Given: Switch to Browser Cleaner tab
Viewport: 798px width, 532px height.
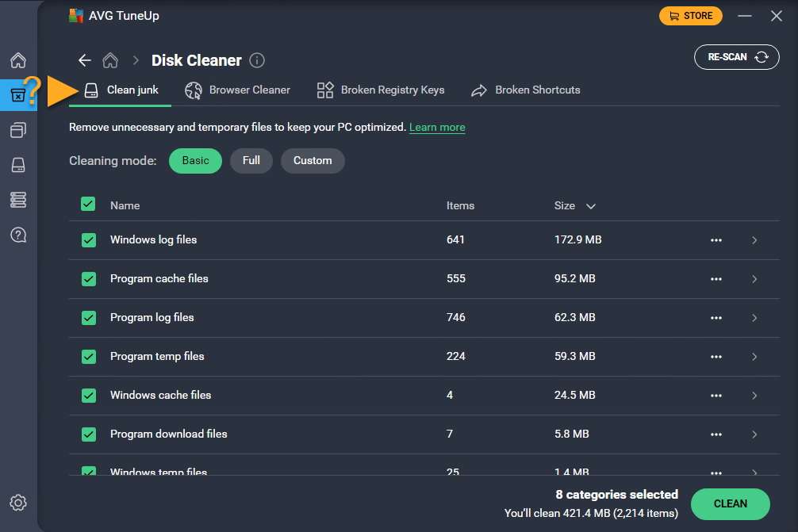Looking at the screenshot, I should click(238, 90).
